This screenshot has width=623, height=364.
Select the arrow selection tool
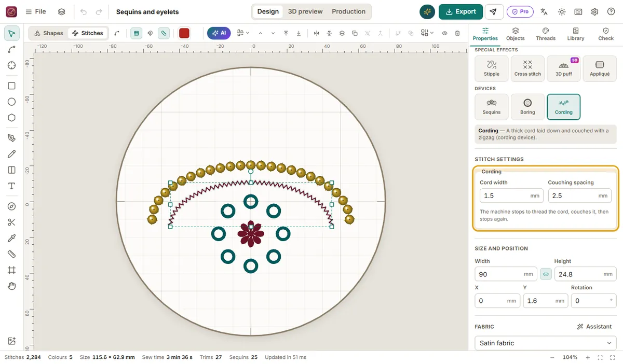[x=11, y=34]
